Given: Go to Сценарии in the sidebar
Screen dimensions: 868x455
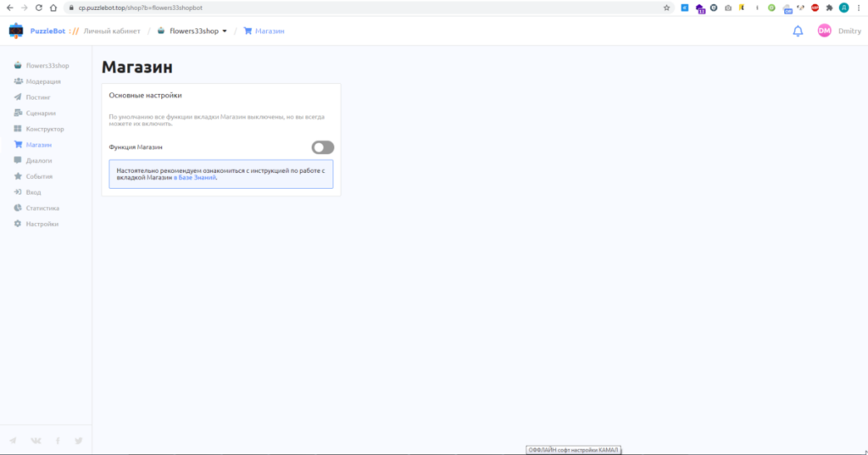Looking at the screenshot, I should 41,113.
